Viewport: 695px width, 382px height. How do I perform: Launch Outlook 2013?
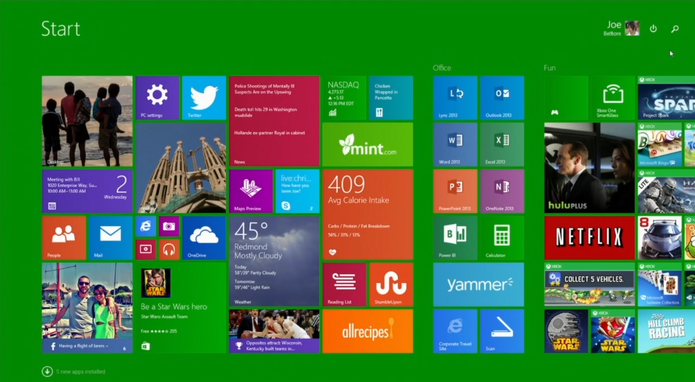click(x=502, y=97)
